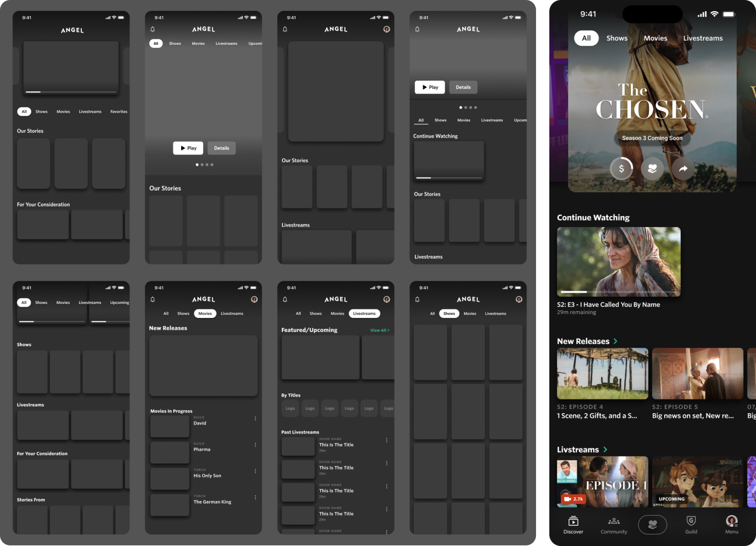Open the Continue Watching thumbnail in color mockup
This screenshot has height=546, width=756.
click(x=619, y=262)
